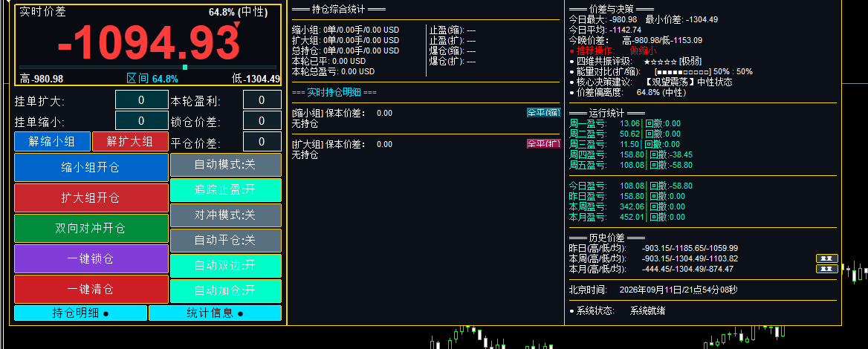Click the 本月盈亏: 452.01 row
868x349 pixels.
[627, 217]
